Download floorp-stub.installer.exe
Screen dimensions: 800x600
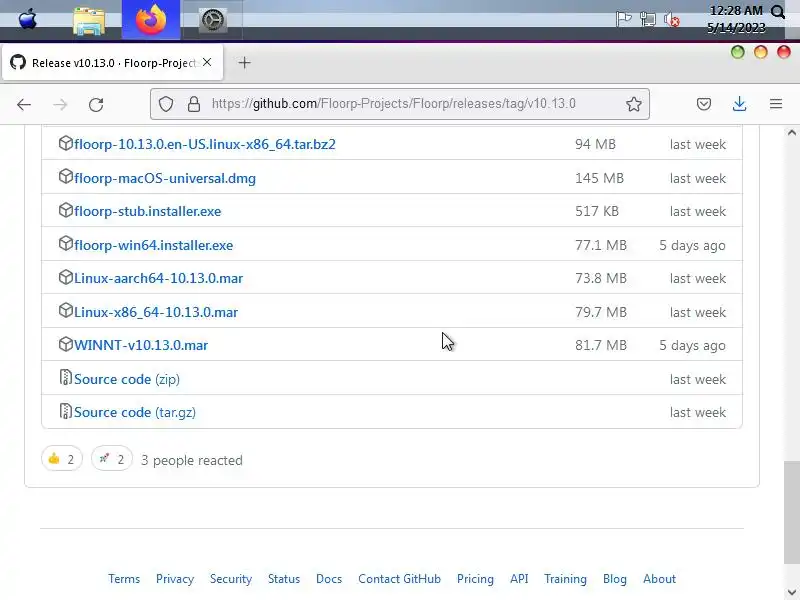tap(147, 211)
